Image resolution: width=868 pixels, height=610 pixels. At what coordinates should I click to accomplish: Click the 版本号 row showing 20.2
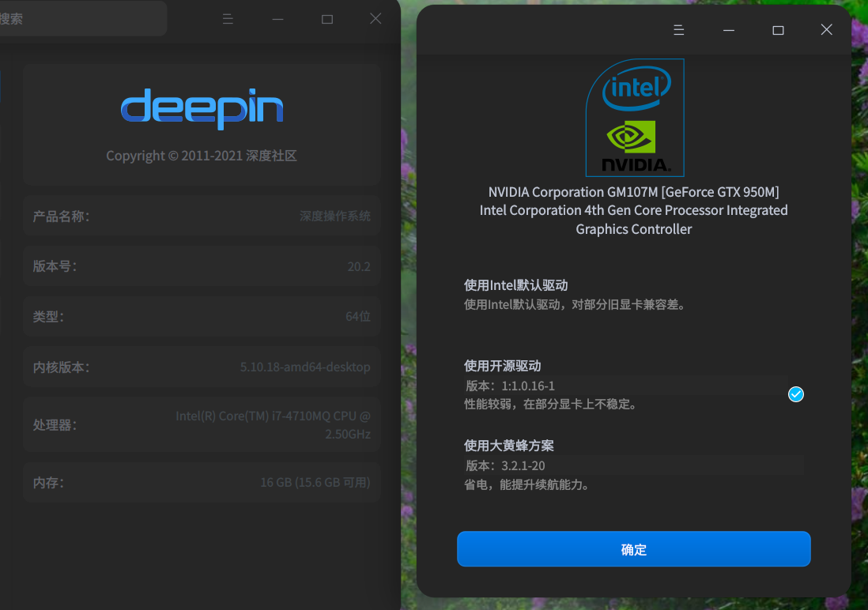click(202, 266)
